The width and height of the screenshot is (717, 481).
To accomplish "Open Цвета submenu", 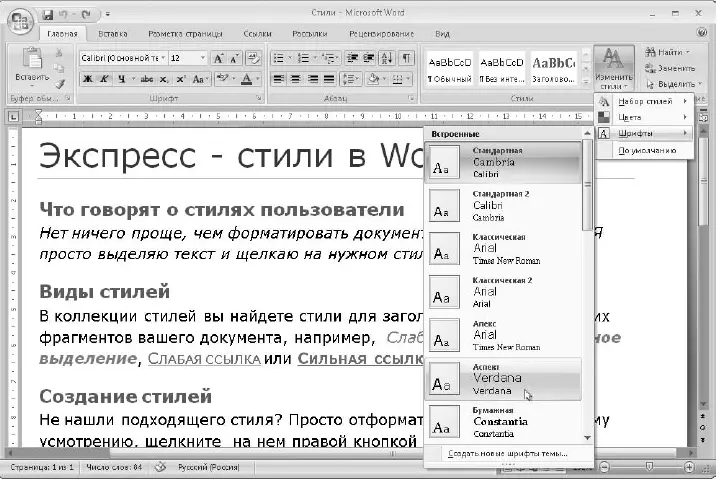I will (644, 118).
